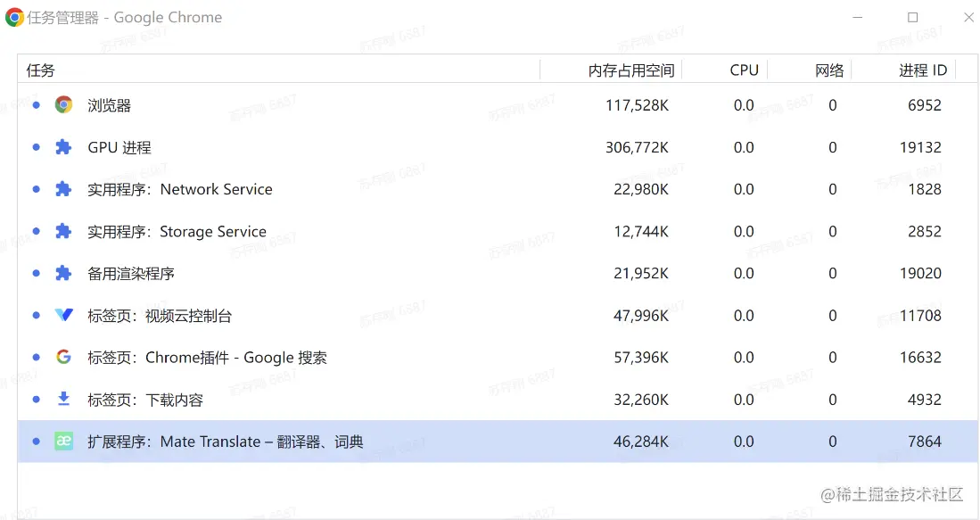Viewport: 980px width, 520px height.
Task: Click process ID 1828
Action: 925,189
